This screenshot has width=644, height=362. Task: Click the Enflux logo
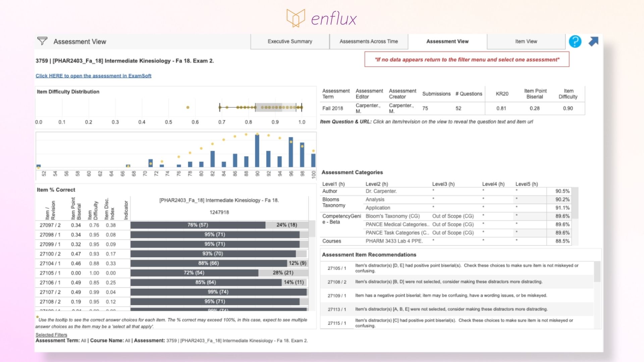click(320, 18)
